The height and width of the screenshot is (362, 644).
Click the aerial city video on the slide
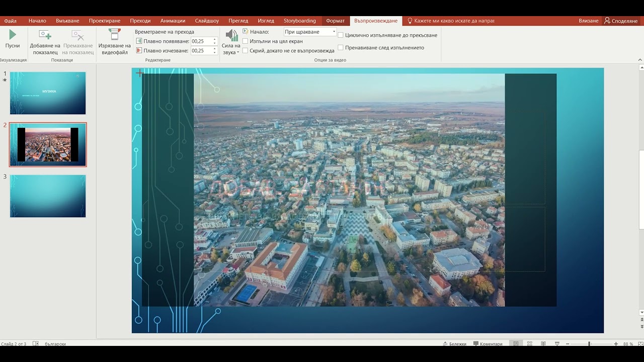349,190
